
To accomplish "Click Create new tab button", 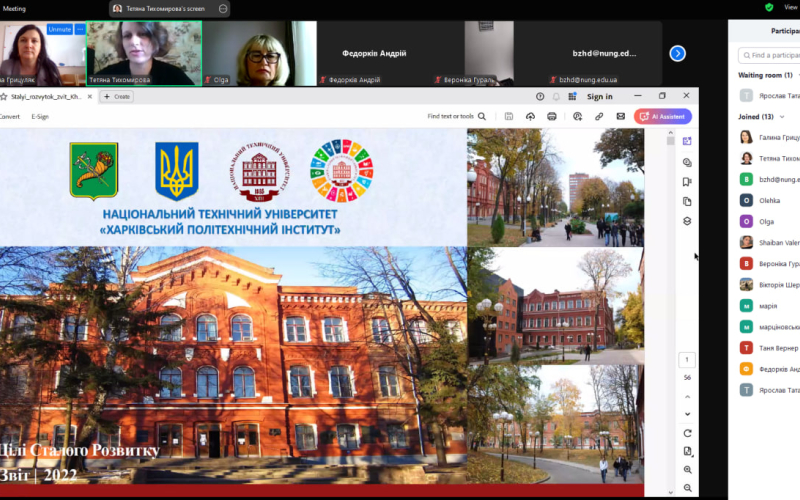I will tap(117, 96).
